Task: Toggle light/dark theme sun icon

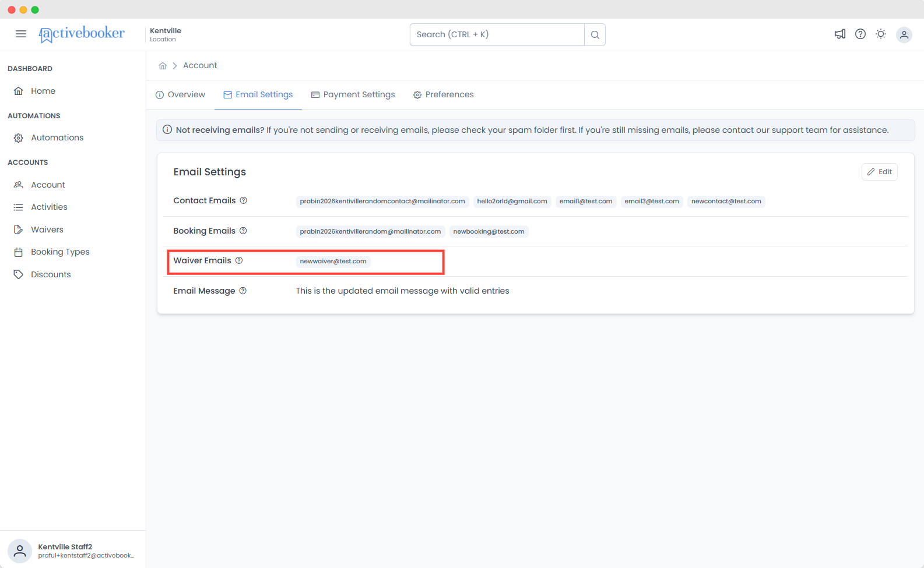Action: point(881,34)
